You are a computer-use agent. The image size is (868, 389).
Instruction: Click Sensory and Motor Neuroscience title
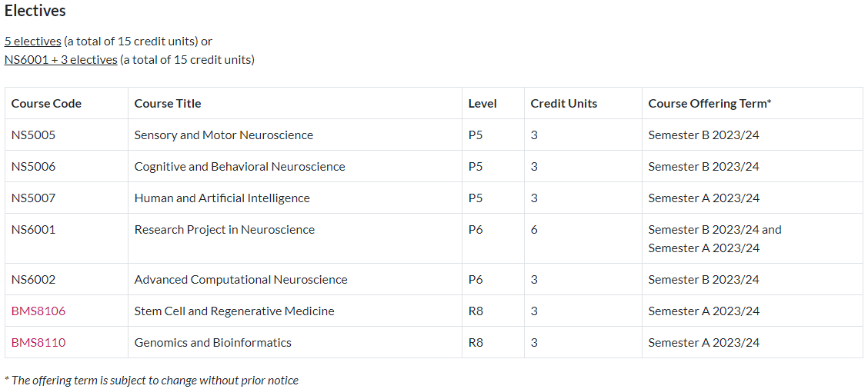[224, 135]
